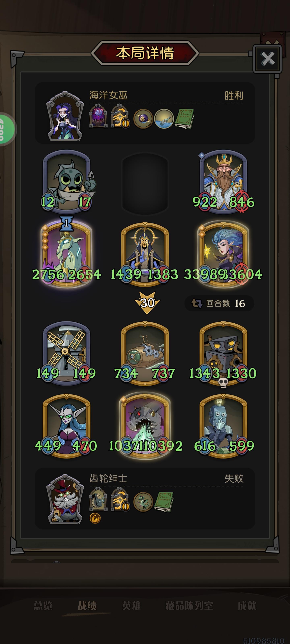Tap the 回合数 swap-arrows icon
Viewport: 290px width, 644px height.
pos(197,303)
